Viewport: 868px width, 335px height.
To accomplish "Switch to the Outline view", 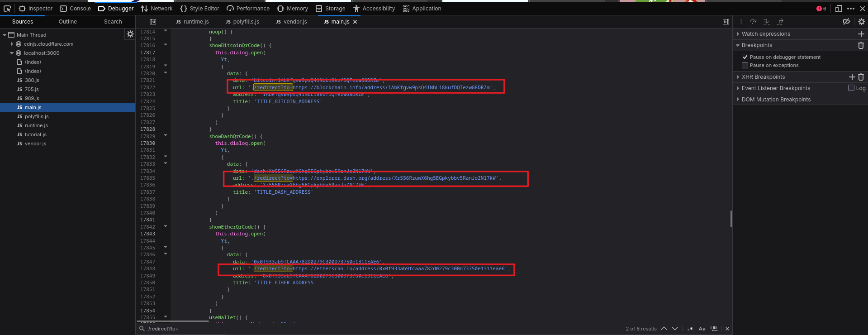I will pyautogui.click(x=68, y=22).
